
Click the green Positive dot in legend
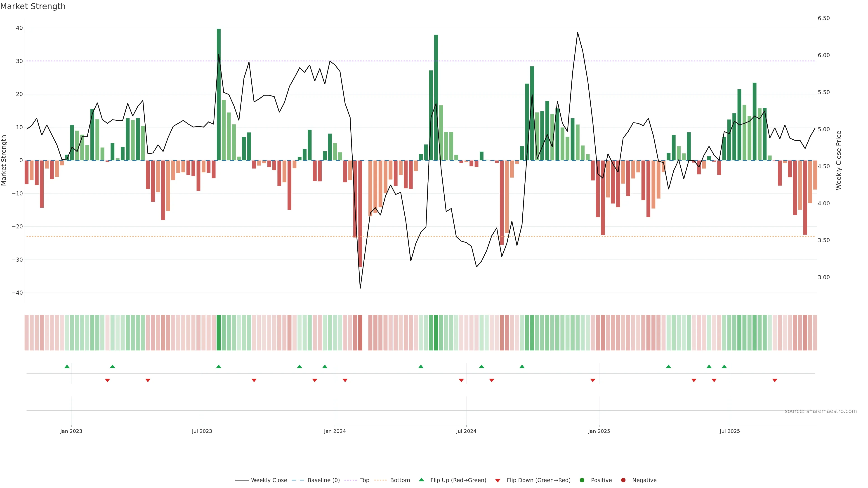coord(582,480)
